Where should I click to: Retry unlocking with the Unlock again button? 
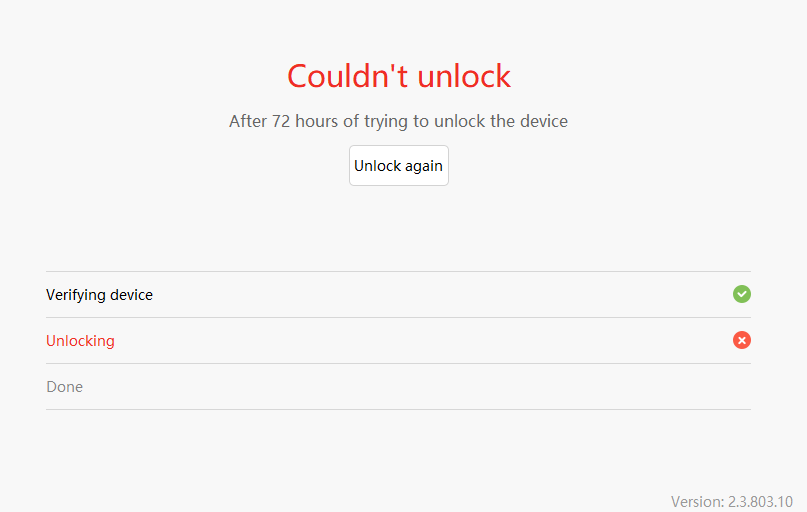coord(399,166)
